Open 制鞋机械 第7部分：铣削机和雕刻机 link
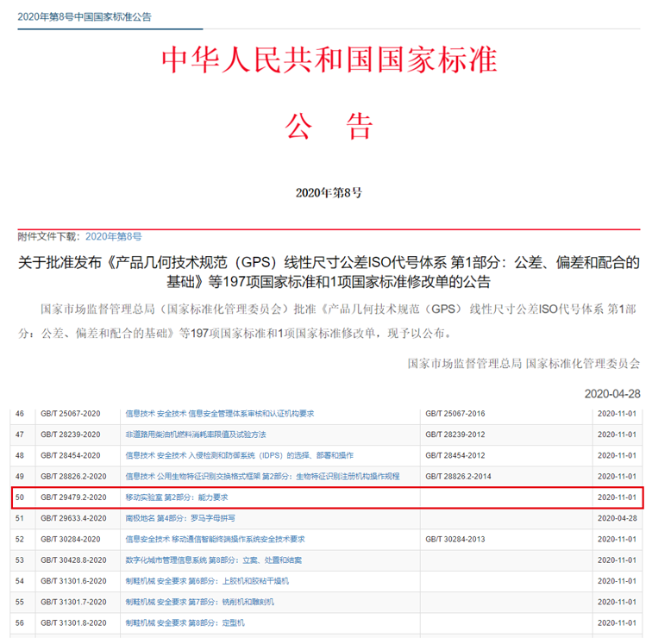Image resolution: width=652 pixels, height=644 pixels. [199, 602]
